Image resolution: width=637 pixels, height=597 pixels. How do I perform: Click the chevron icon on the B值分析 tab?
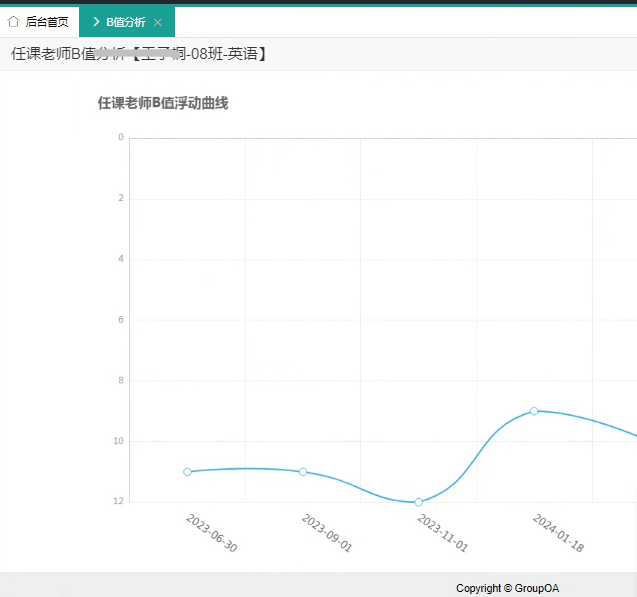point(96,22)
